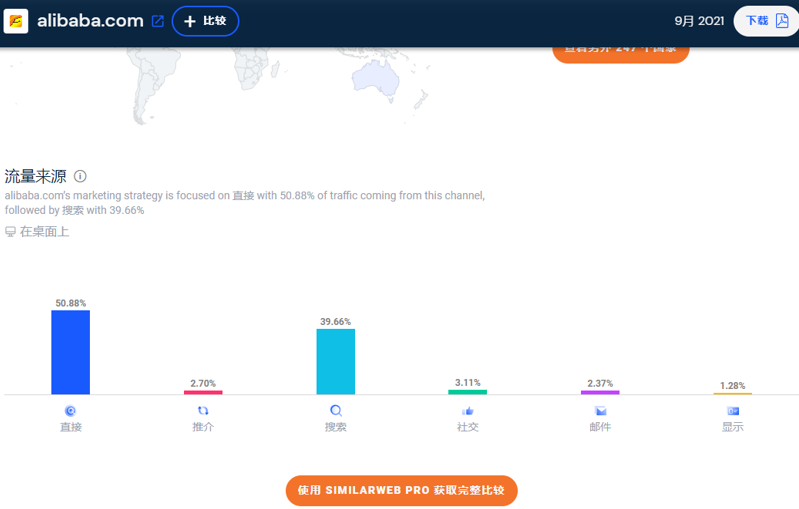Click the 使用 SIMILARWEB PRO 获取完整比较 button

[x=402, y=490]
